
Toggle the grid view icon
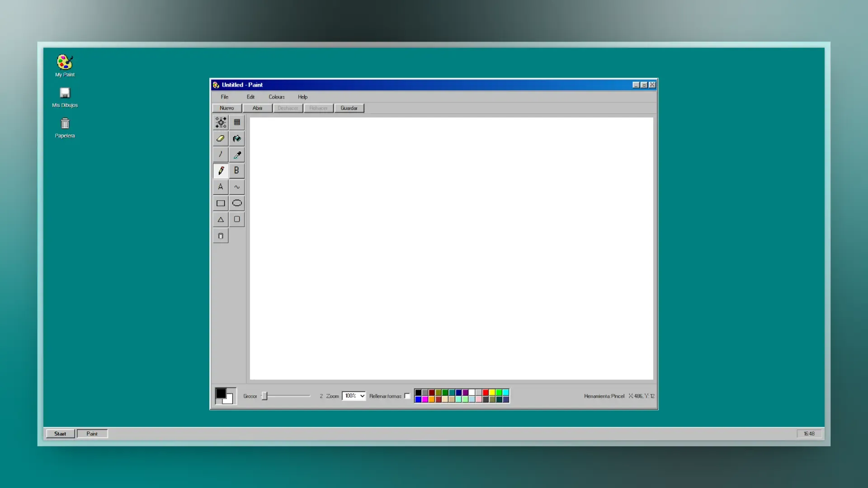(236, 122)
